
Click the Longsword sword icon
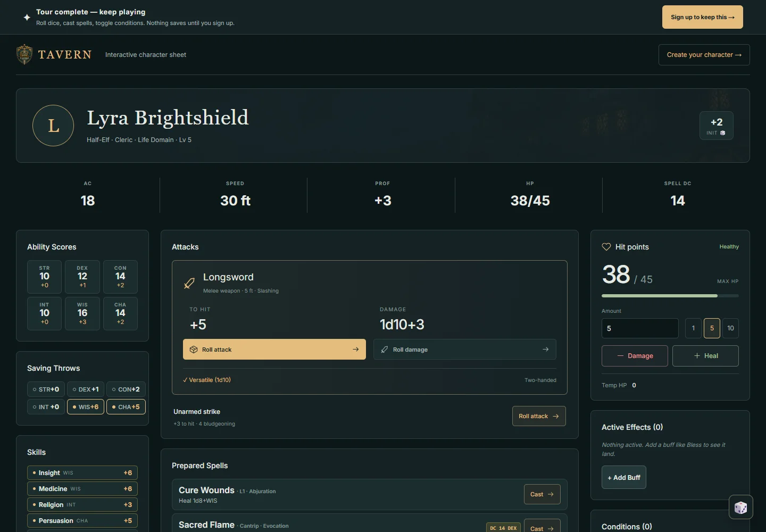pos(189,283)
